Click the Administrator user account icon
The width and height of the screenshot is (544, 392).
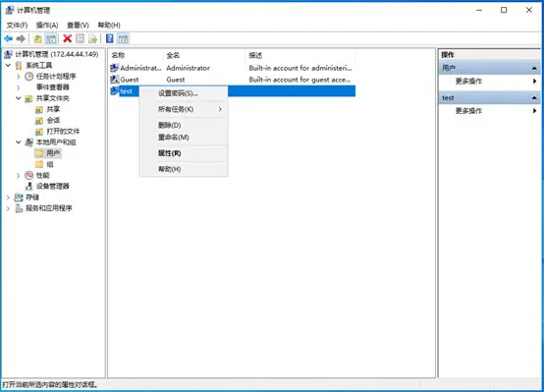point(115,68)
